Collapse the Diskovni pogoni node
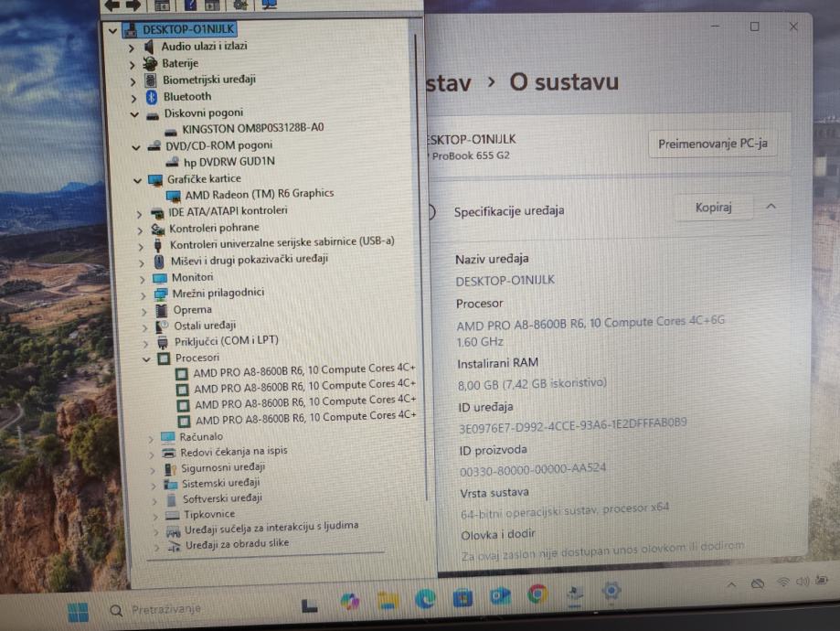The height and width of the screenshot is (631, 840). (134, 114)
